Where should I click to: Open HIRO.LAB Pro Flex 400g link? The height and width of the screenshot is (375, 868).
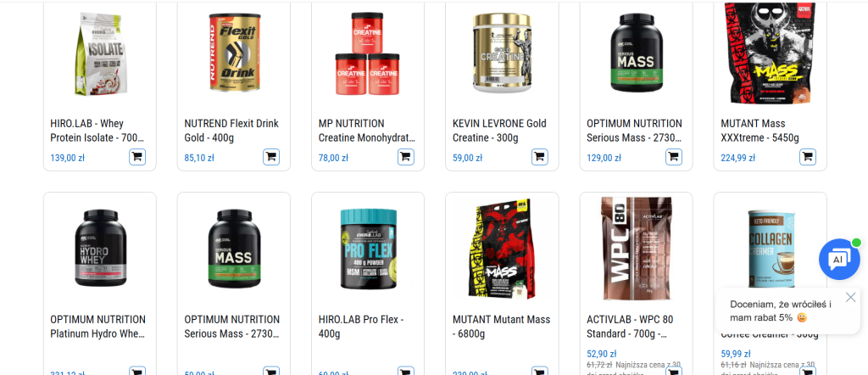point(361,327)
